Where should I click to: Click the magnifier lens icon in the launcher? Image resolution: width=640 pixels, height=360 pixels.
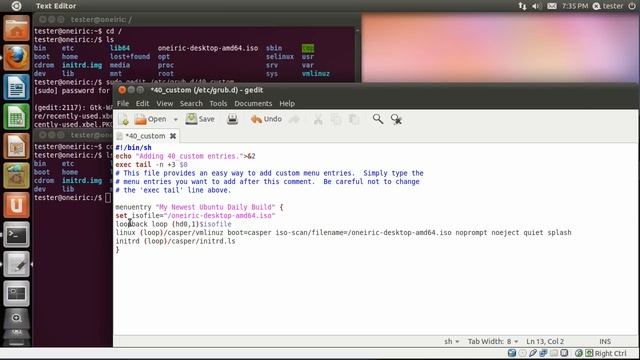[x=16, y=318]
